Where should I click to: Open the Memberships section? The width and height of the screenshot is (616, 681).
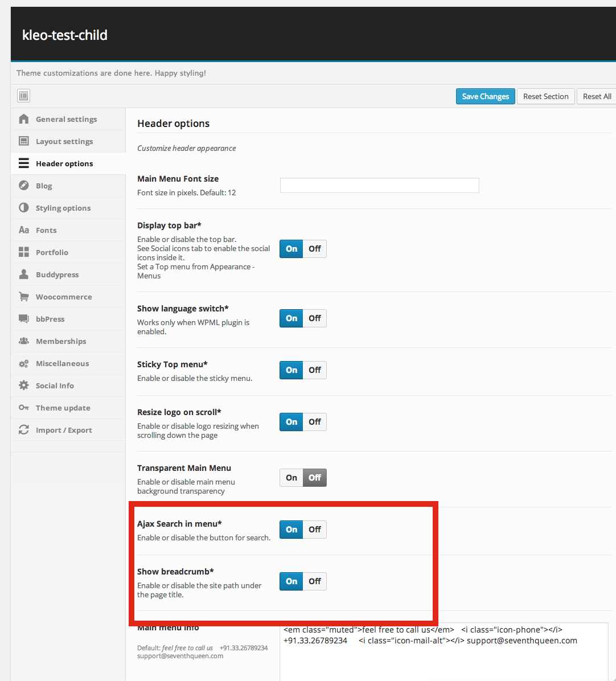[x=61, y=341]
